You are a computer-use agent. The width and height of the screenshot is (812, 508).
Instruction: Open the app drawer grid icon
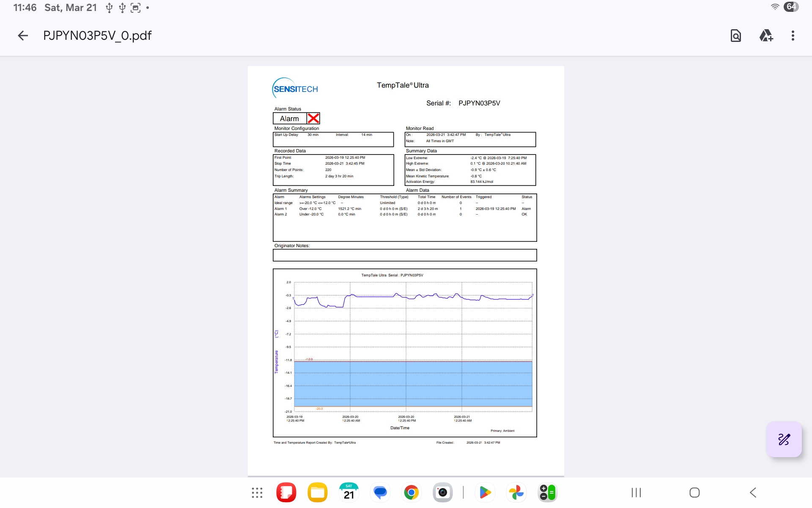[257, 493]
